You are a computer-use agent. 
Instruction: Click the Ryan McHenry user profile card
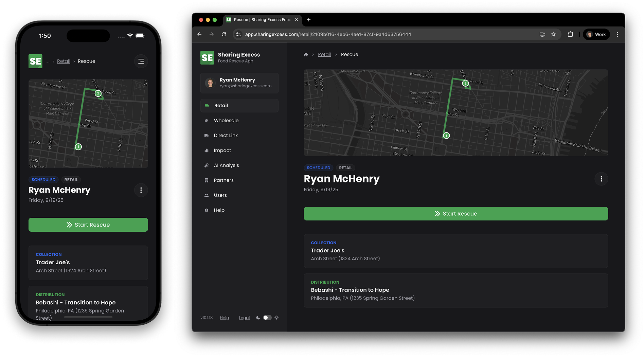[239, 83]
